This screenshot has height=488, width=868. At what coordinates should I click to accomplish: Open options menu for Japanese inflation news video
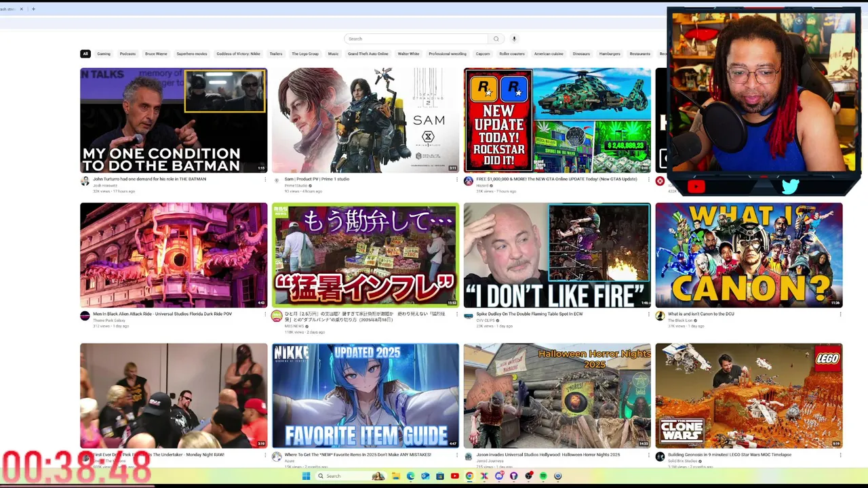click(457, 314)
